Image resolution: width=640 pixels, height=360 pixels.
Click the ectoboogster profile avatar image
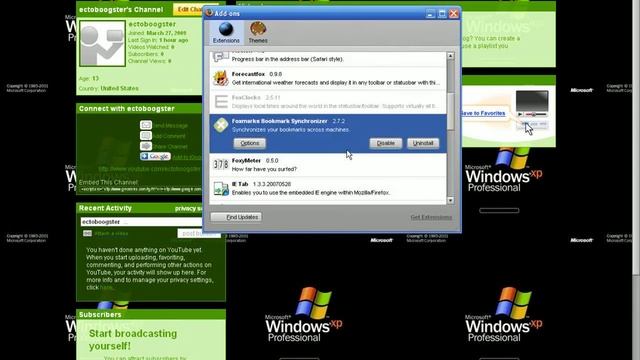[x=102, y=44]
